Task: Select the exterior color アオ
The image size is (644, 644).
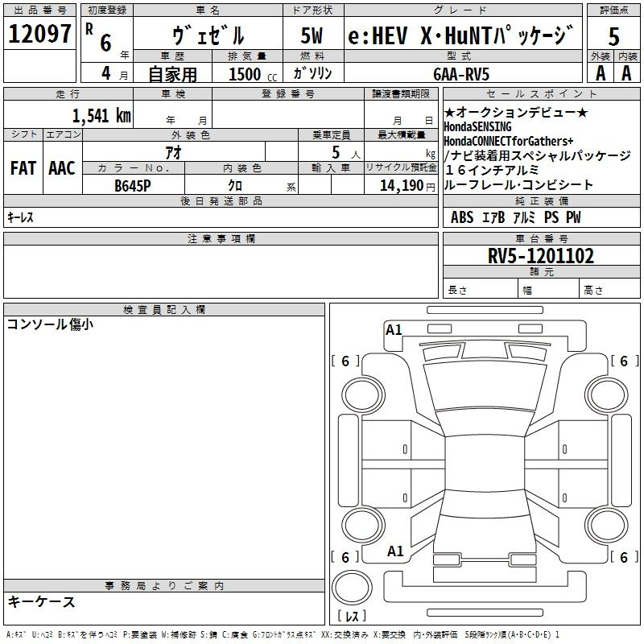Action: (173, 152)
